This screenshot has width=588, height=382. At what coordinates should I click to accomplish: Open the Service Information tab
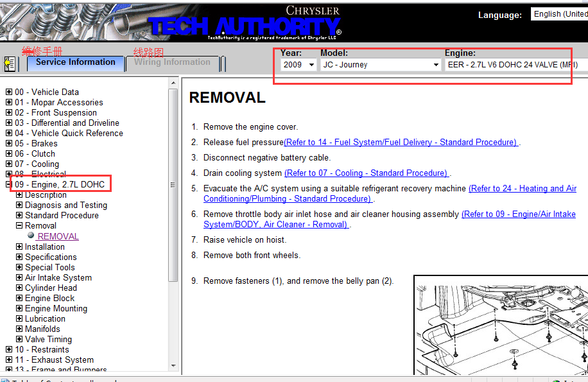coord(75,63)
